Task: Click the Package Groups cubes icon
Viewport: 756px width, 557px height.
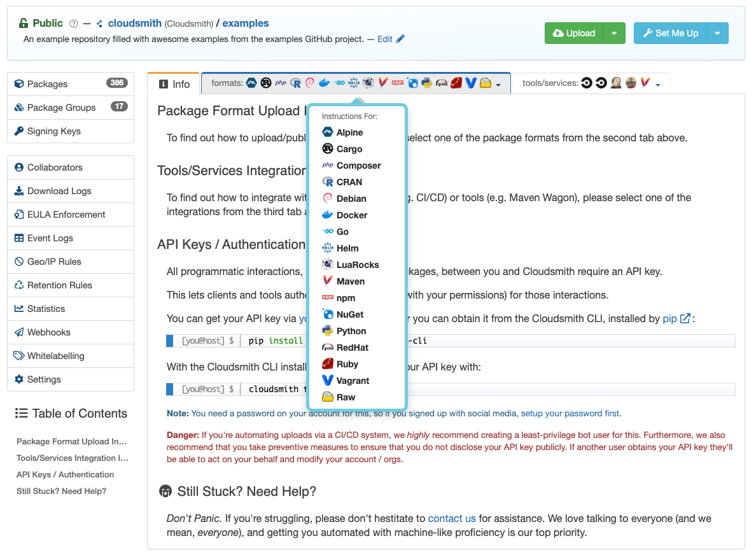Action: point(19,107)
